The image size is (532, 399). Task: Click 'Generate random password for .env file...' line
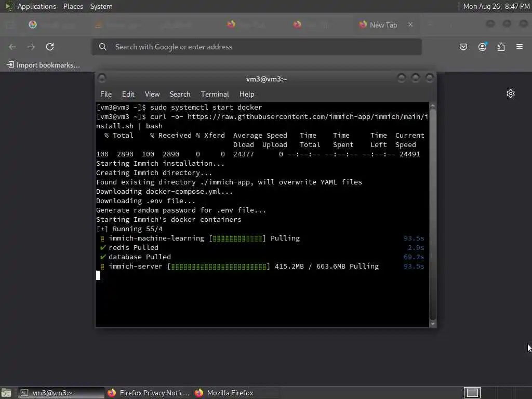[x=181, y=210]
